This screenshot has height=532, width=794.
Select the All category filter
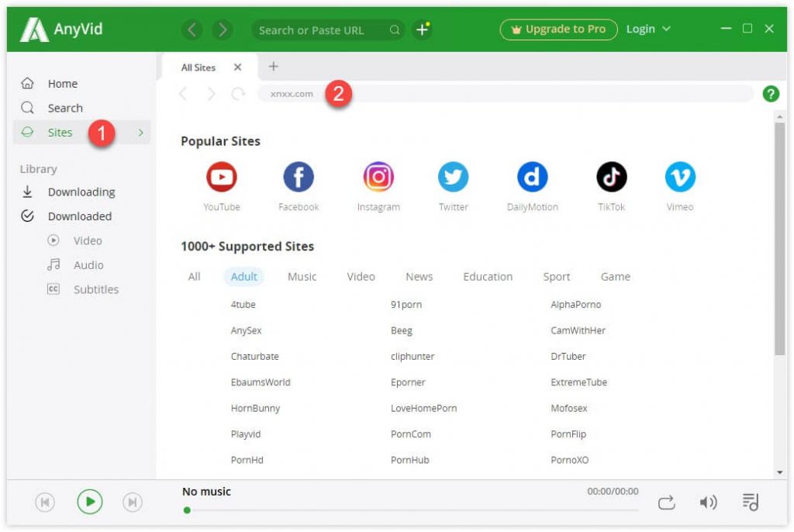point(194,277)
